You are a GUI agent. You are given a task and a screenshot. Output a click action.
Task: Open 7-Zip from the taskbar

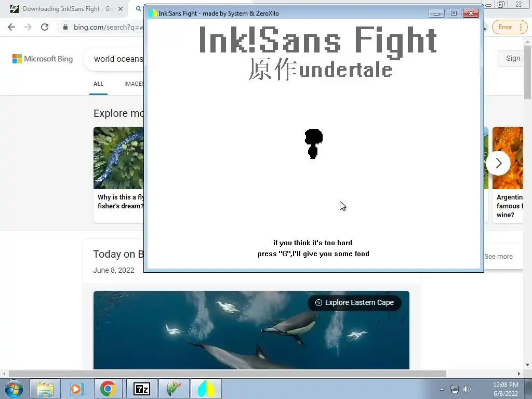[142, 389]
